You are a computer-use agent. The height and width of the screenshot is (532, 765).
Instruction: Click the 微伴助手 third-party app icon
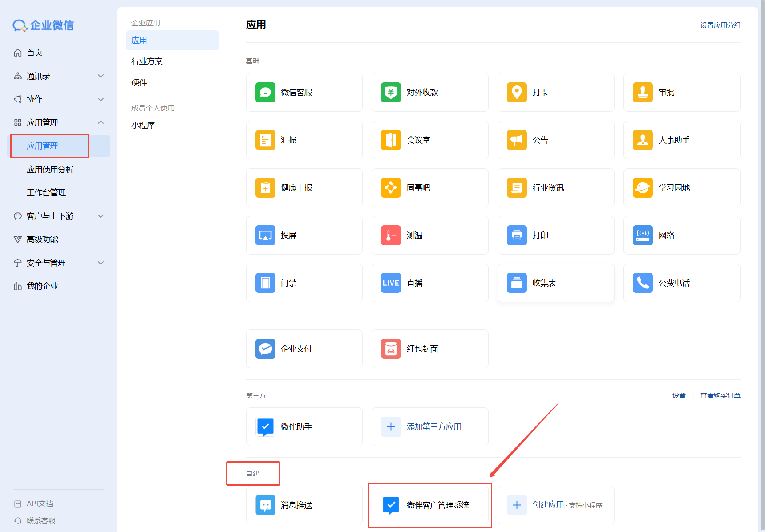click(265, 427)
